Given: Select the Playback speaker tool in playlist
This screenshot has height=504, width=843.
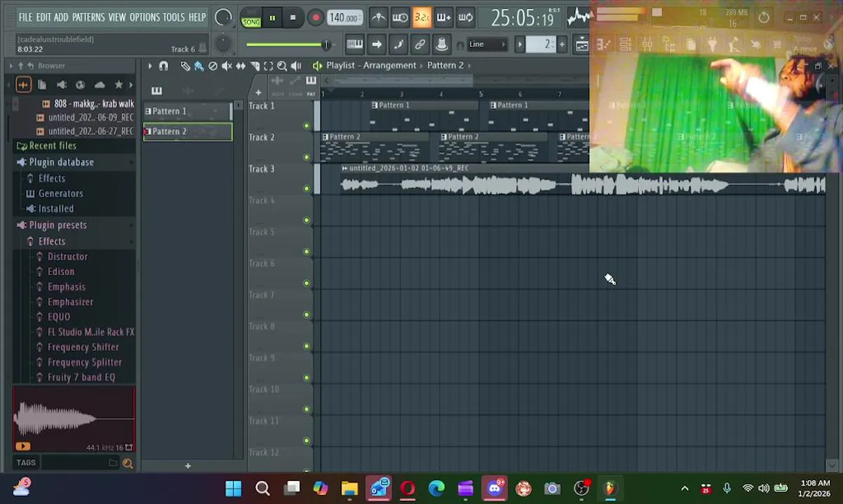Looking at the screenshot, I should click(x=296, y=66).
